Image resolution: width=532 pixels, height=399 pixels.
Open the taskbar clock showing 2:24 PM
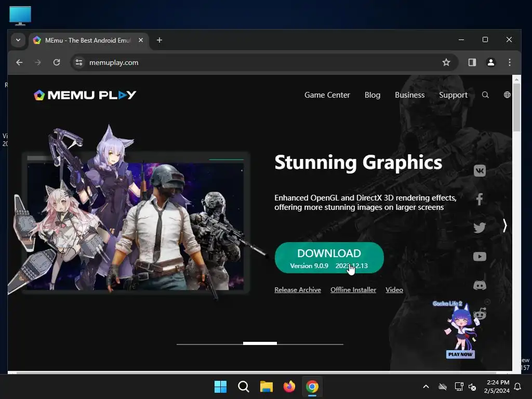pos(497,387)
